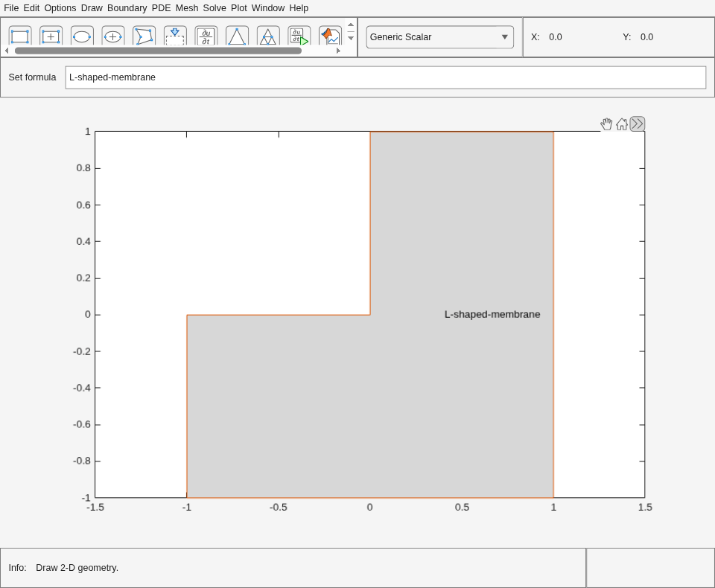
Task: Open the Help menu
Action: click(x=299, y=8)
